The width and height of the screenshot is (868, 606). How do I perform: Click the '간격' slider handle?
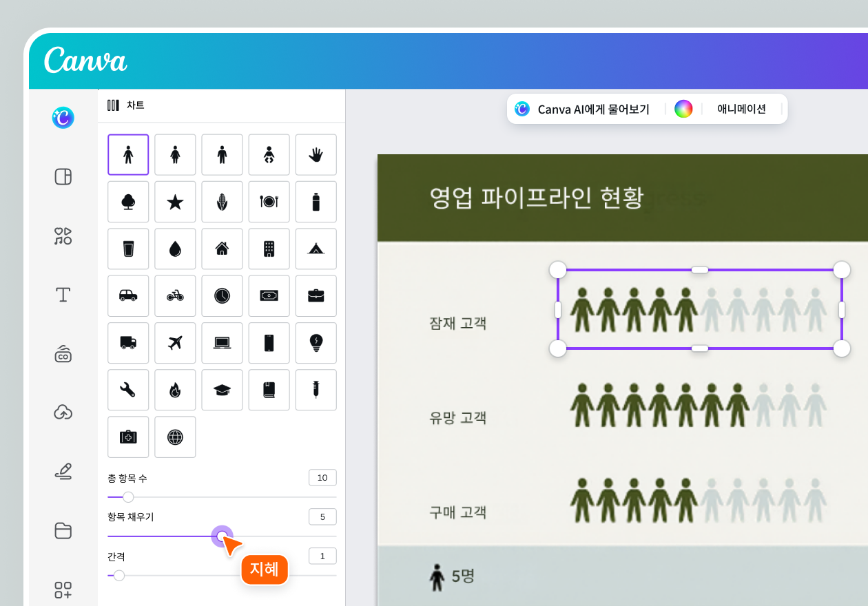pos(118,575)
